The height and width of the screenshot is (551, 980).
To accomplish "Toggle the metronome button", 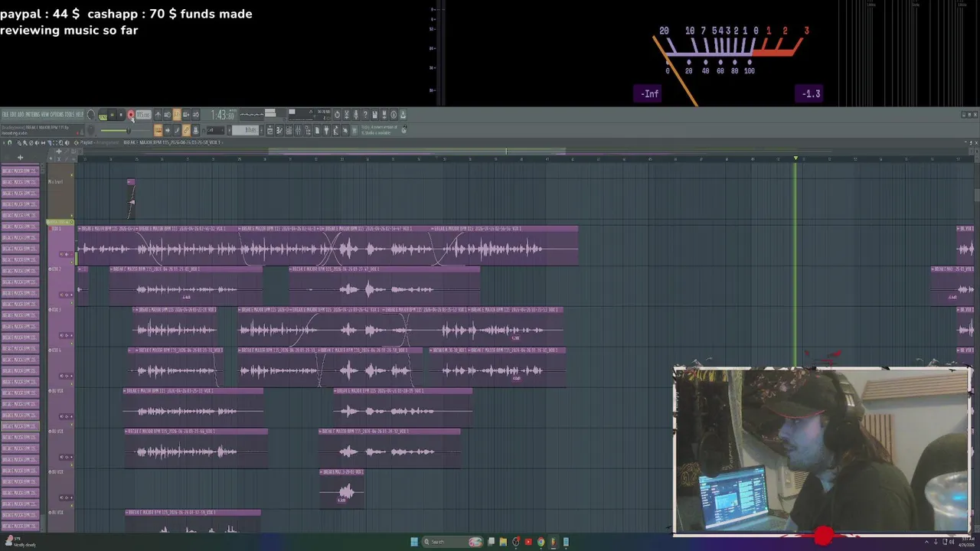I will tap(158, 115).
